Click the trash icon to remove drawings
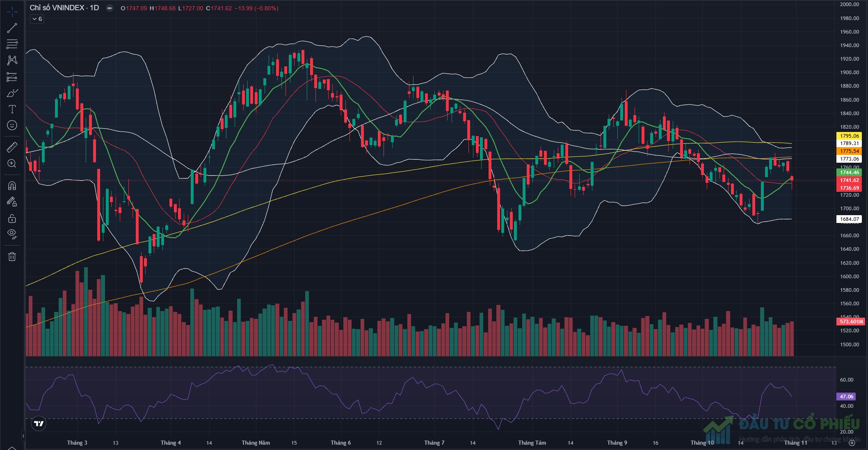This screenshot has height=450, width=868. 12,257
